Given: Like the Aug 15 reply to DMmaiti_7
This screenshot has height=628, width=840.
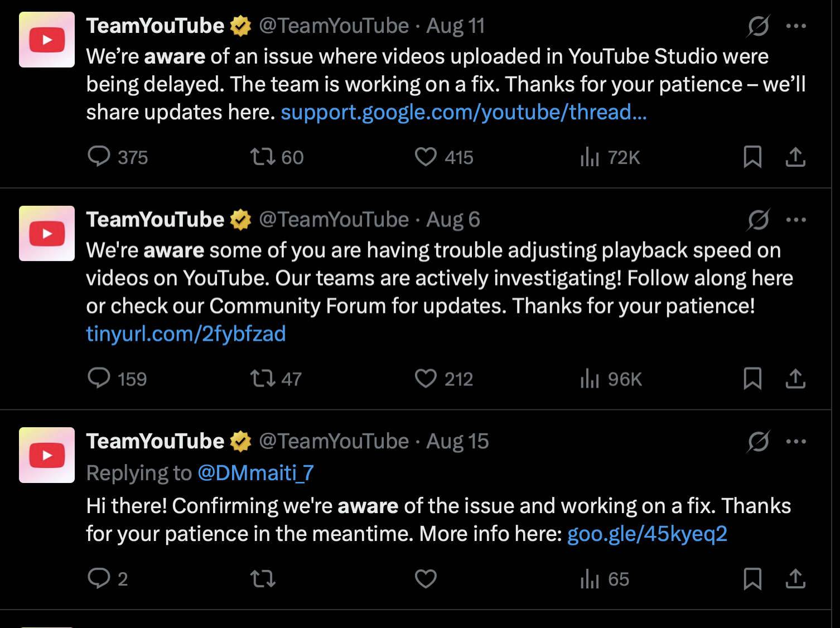Looking at the screenshot, I should point(426,578).
